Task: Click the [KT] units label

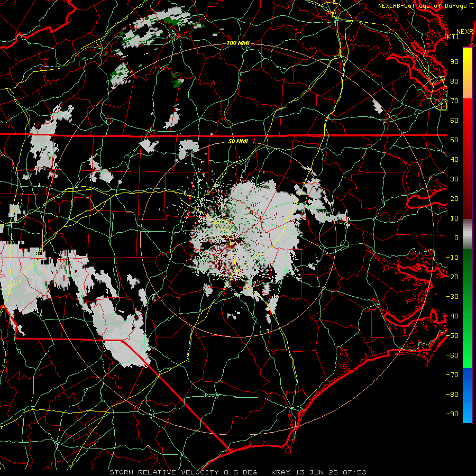Action: (x=452, y=36)
